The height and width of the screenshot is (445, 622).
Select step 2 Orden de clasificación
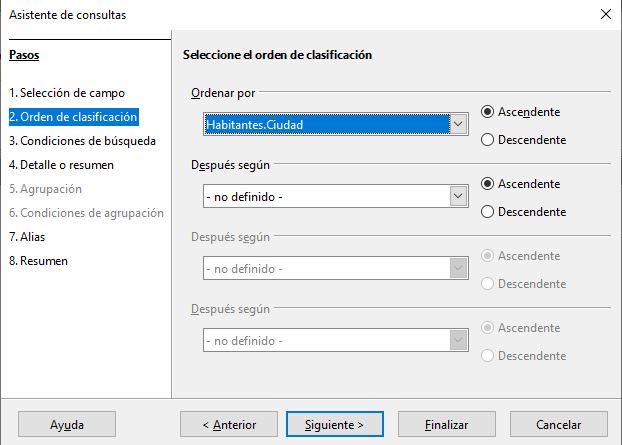click(x=73, y=117)
